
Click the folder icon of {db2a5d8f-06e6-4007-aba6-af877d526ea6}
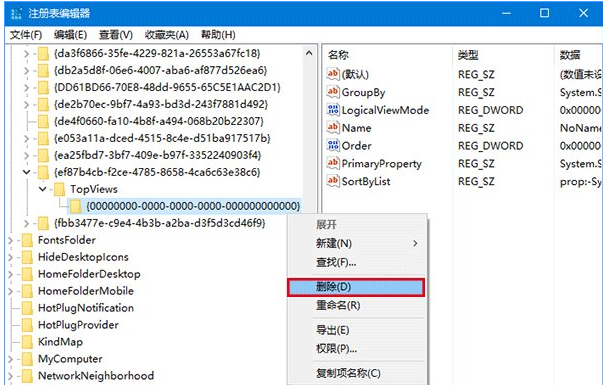click(x=43, y=71)
